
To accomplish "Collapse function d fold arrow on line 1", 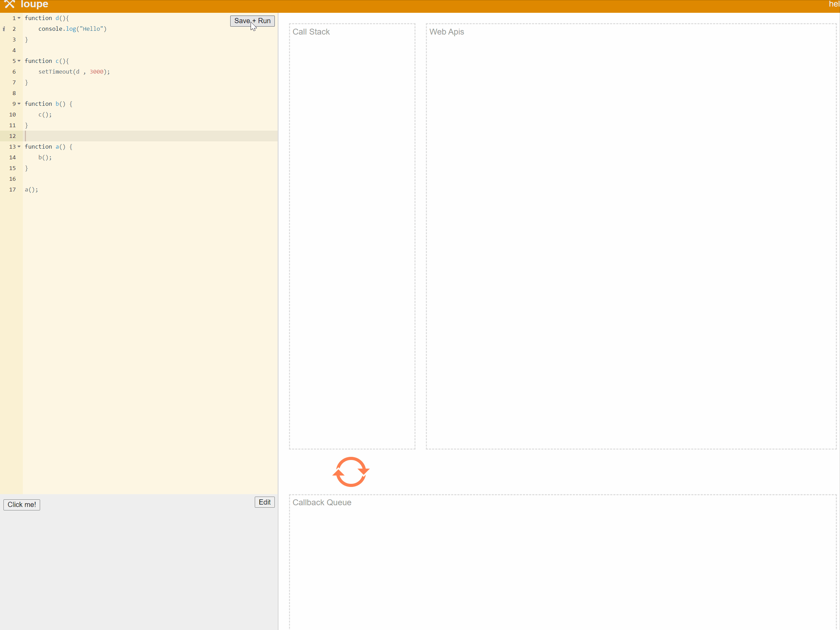I will pyautogui.click(x=19, y=18).
